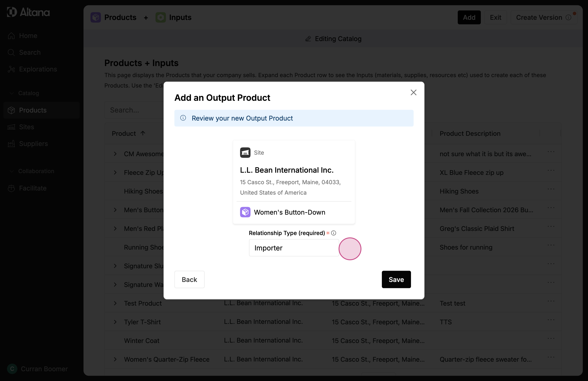Click the Home house icon

pyautogui.click(x=11, y=36)
